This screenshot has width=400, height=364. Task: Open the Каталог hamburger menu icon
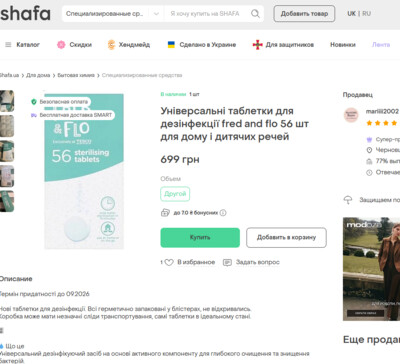pyautogui.click(x=8, y=45)
